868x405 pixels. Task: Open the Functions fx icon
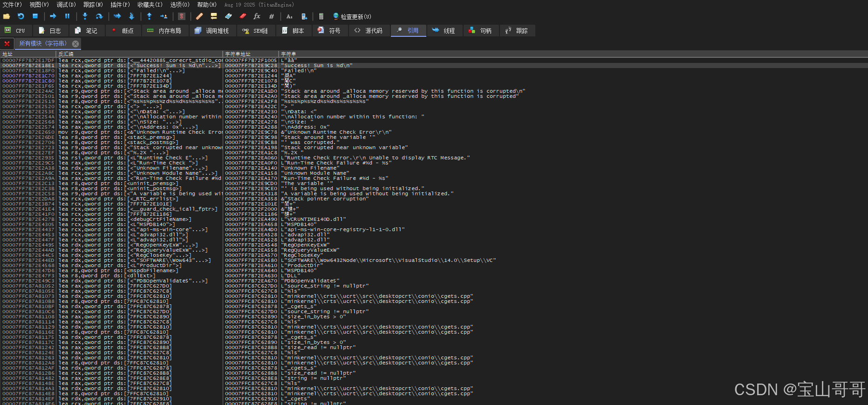click(257, 16)
